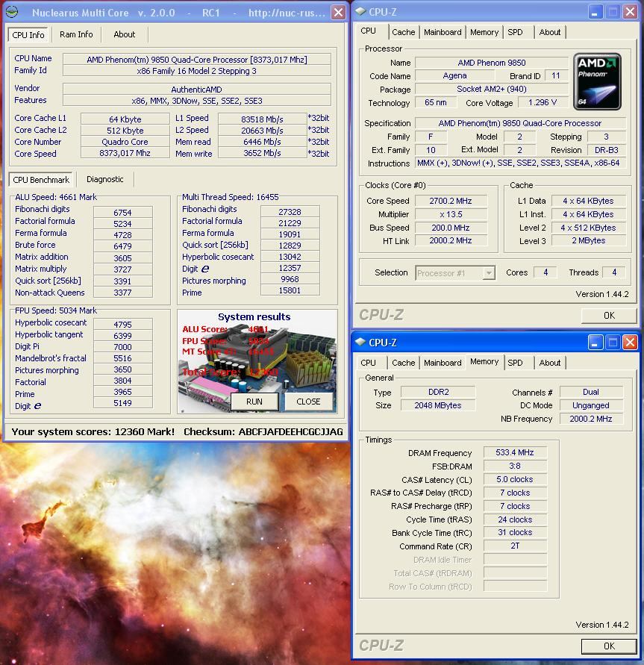Image resolution: width=644 pixels, height=665 pixels.
Task: Open the Mainboard tab in the lower CPU-Z window
Action: pos(443,363)
